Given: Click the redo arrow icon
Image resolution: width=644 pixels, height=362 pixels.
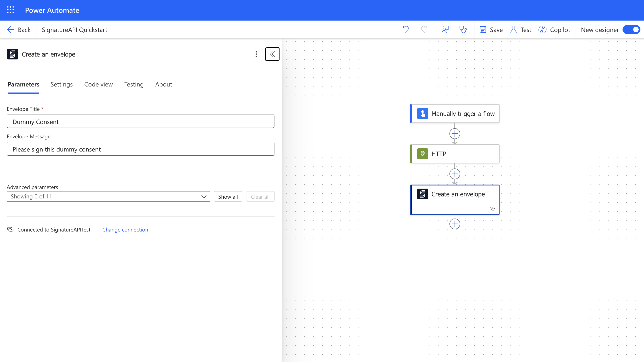Looking at the screenshot, I should (x=424, y=29).
